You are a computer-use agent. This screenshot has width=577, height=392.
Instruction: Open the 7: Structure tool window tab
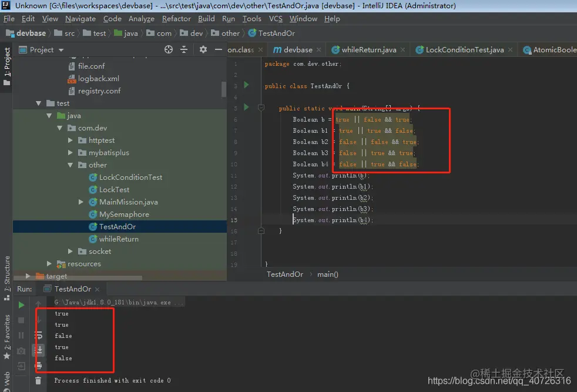[x=6, y=278]
